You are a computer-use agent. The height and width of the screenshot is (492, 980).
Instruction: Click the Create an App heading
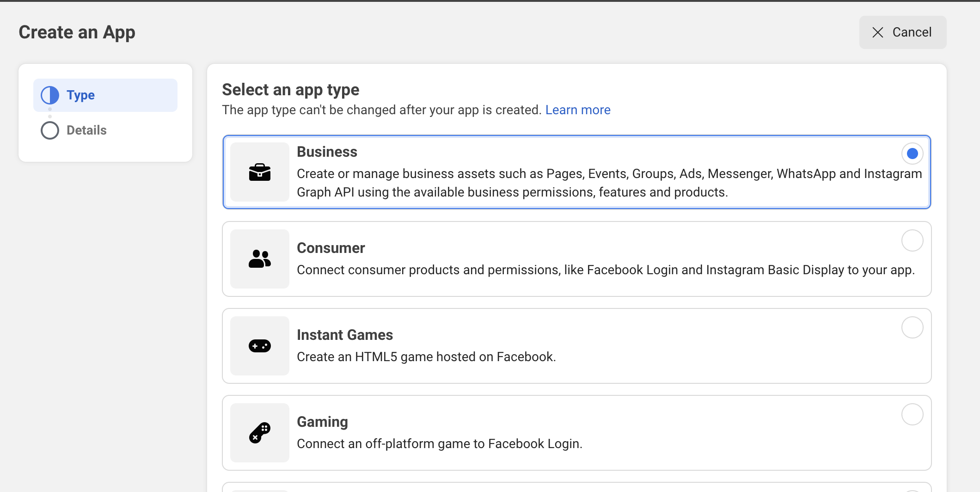click(77, 32)
